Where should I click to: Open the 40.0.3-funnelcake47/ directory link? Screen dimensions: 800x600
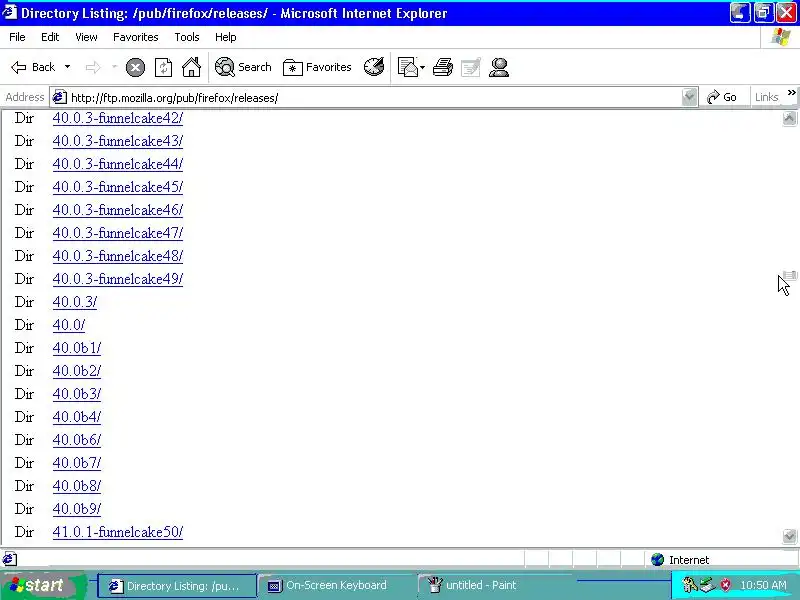117,233
